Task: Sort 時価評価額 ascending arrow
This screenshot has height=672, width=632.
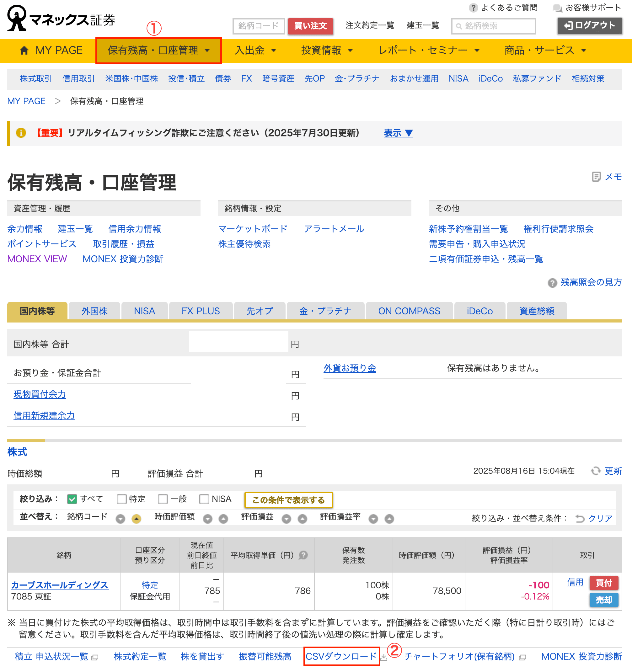Action: click(223, 519)
